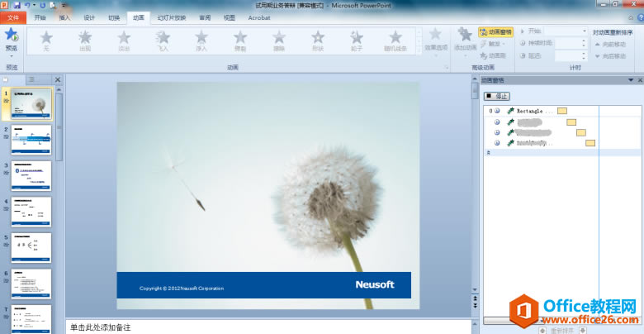Switch to the 设计 (Design) tab

click(x=89, y=17)
